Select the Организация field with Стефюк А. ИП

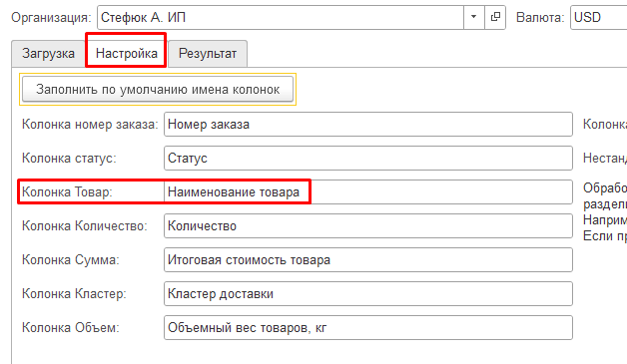tap(281, 17)
